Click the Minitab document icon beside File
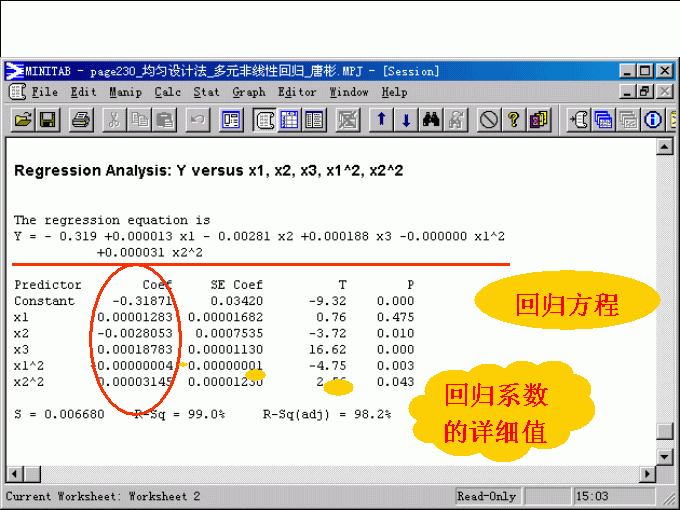The width and height of the screenshot is (680, 510). (x=17, y=92)
